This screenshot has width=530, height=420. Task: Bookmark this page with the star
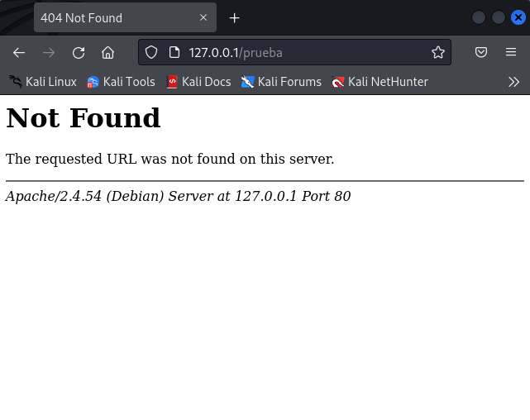coord(438,52)
